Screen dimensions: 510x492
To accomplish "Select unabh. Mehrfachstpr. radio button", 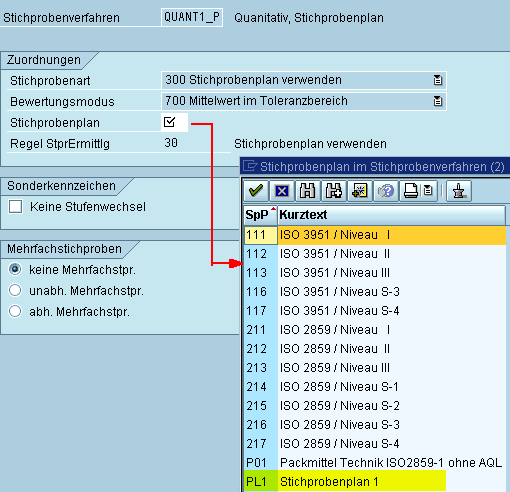I will [15, 290].
